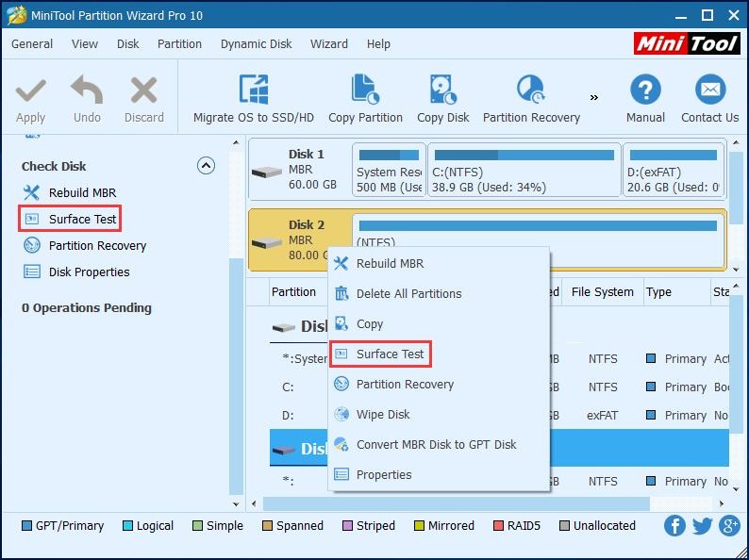Screen dimensions: 749x560
Task: Click the disk map scroll-down arrow
Action: point(736,270)
